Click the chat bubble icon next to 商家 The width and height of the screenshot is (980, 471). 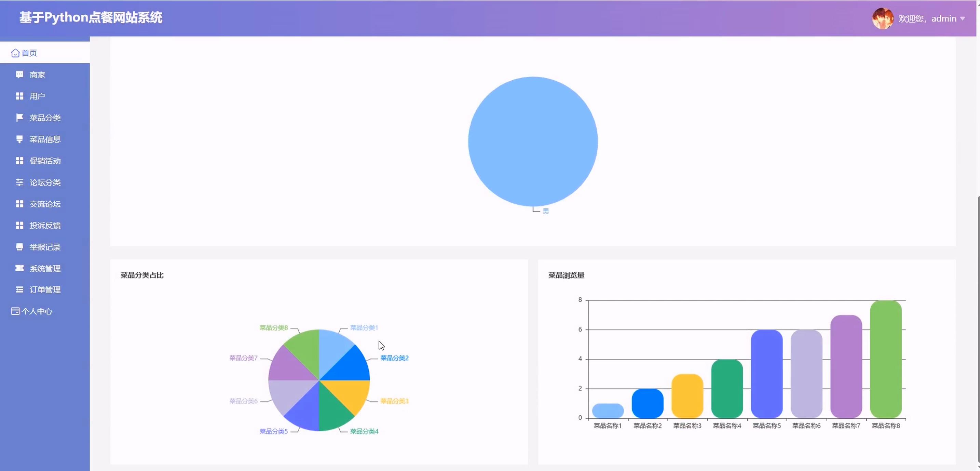coord(19,75)
